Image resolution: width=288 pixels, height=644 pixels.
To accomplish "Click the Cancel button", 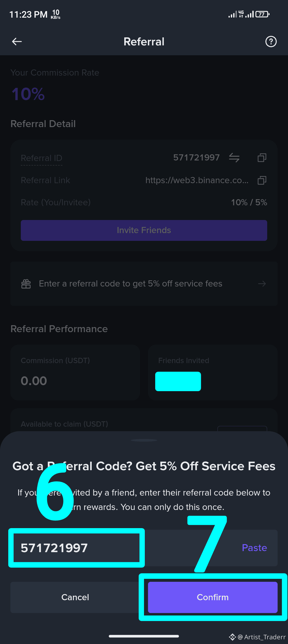I will click(x=75, y=597).
